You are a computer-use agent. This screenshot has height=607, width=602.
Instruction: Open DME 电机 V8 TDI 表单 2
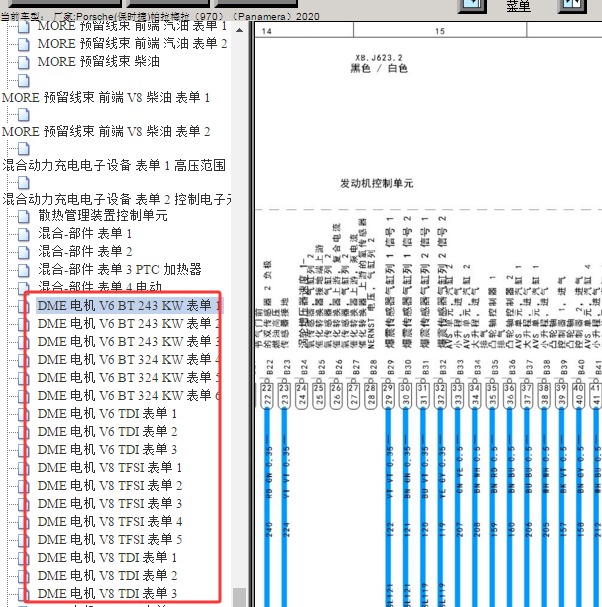click(x=107, y=575)
